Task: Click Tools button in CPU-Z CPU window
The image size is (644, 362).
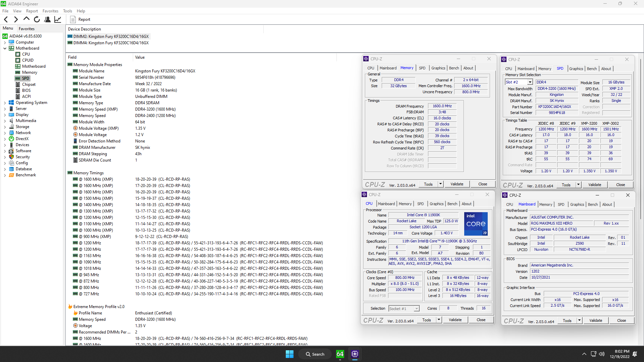Action: 426,320
